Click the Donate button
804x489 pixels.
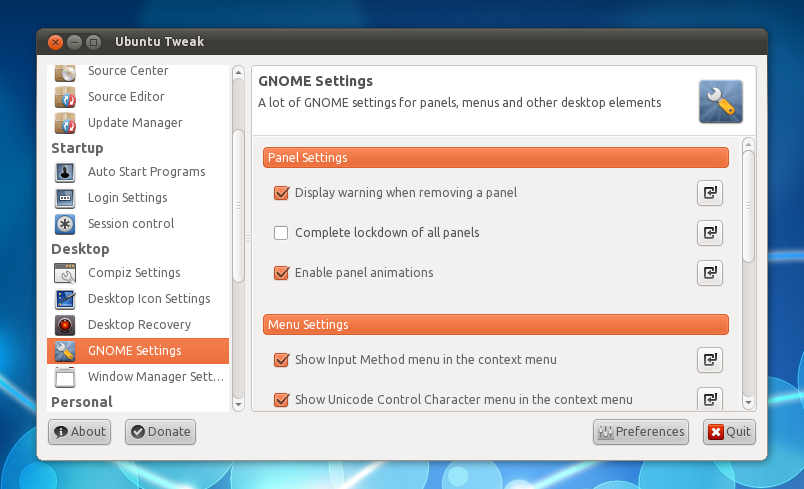click(x=160, y=432)
